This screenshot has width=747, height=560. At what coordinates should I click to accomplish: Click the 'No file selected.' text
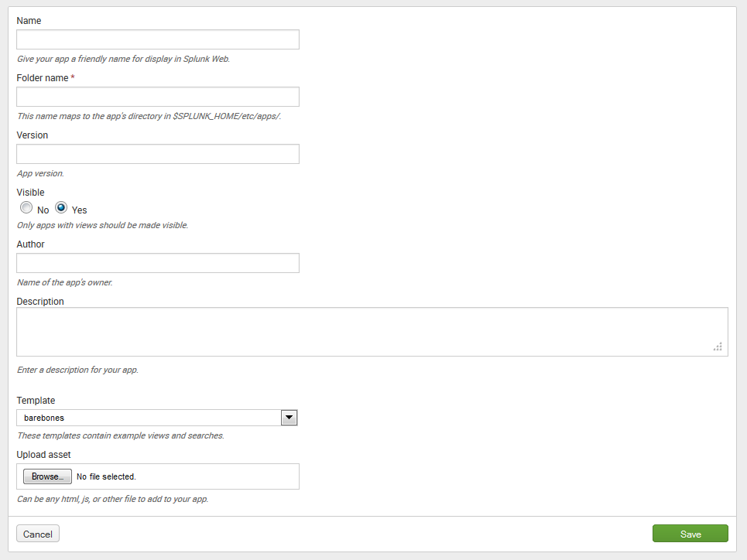coord(106,476)
